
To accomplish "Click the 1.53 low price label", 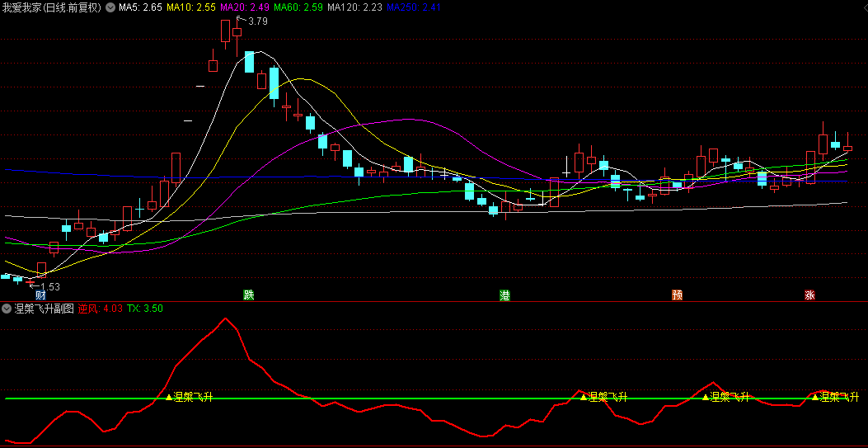I will (x=49, y=286).
